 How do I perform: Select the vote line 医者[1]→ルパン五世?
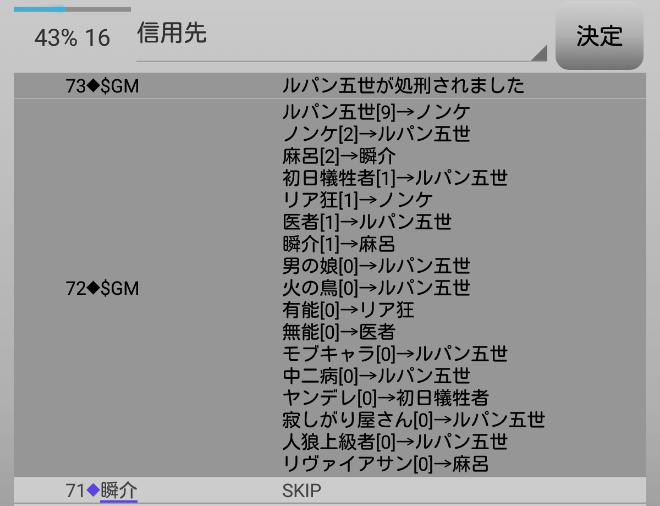click(367, 222)
